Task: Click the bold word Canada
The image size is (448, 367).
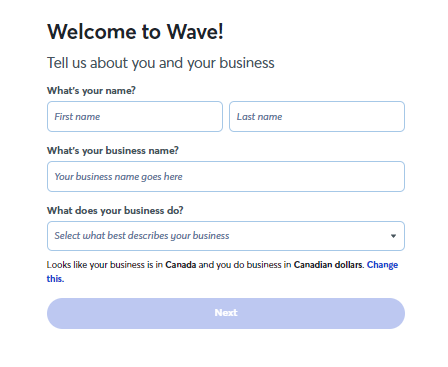Action: point(181,265)
